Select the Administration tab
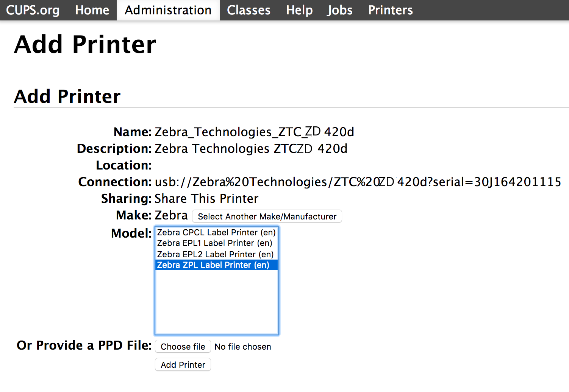Viewport: 569px width, 392px height. (168, 10)
